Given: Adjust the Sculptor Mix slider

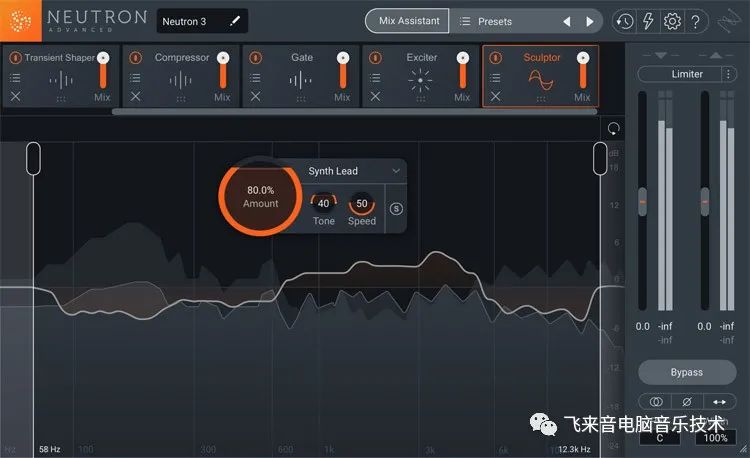Looking at the screenshot, I should coord(583,70).
